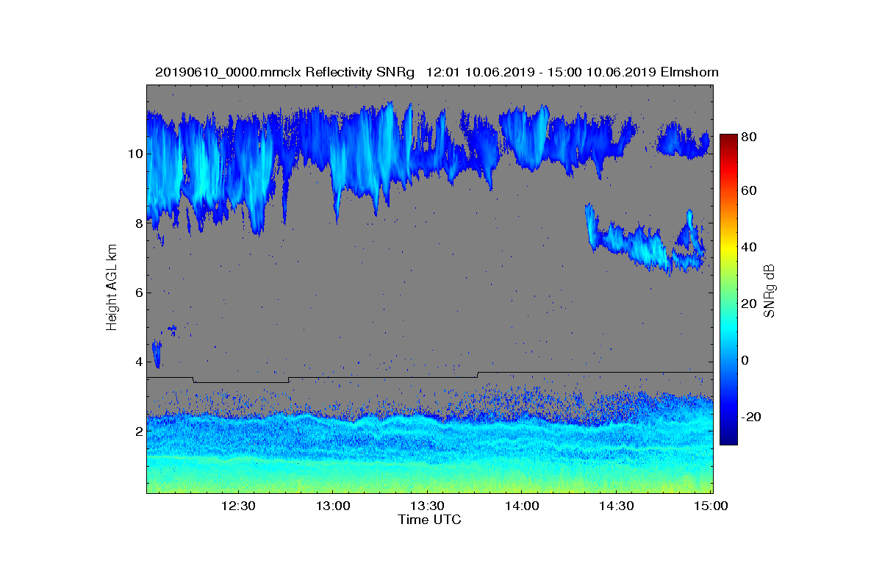
Task: Click the 15:00 time tick label
Action: coord(710,506)
